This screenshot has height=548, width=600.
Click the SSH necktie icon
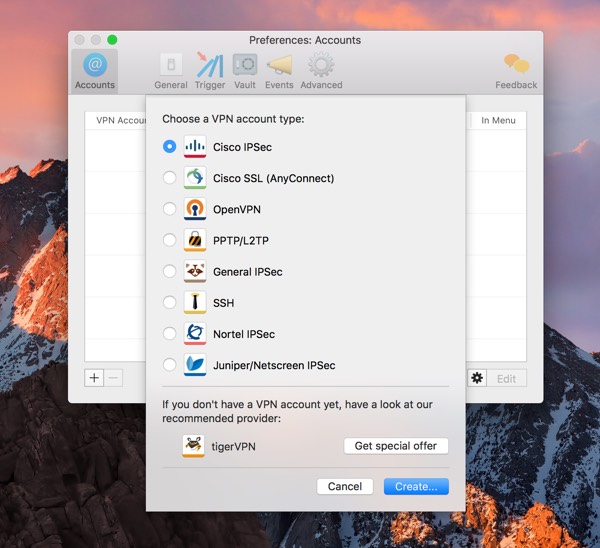click(195, 302)
